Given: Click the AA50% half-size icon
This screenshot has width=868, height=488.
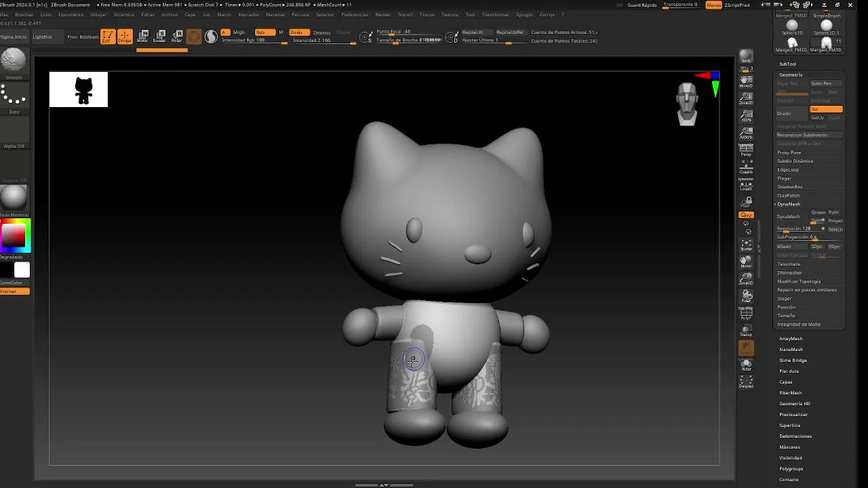Looking at the screenshot, I should tap(746, 133).
